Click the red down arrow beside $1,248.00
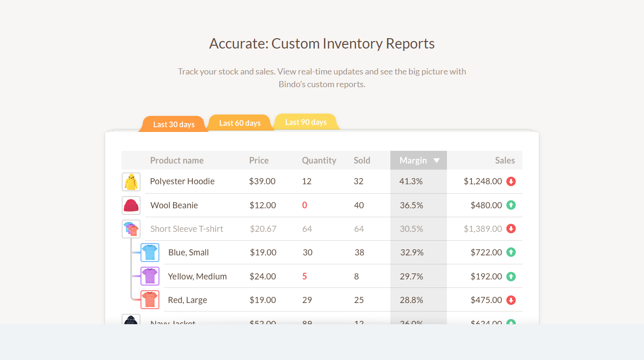Image resolution: width=644 pixels, height=360 pixels. pos(511,181)
